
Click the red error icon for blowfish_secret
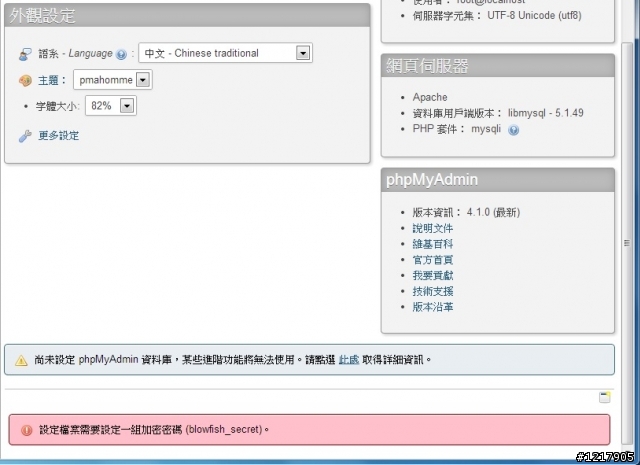tap(27, 430)
